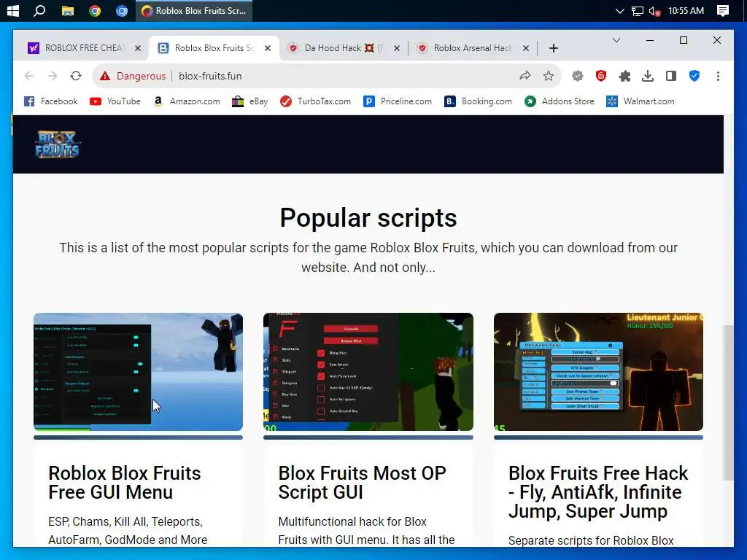Open red shield blocker extension
The width and height of the screenshot is (747, 560).
601,76
